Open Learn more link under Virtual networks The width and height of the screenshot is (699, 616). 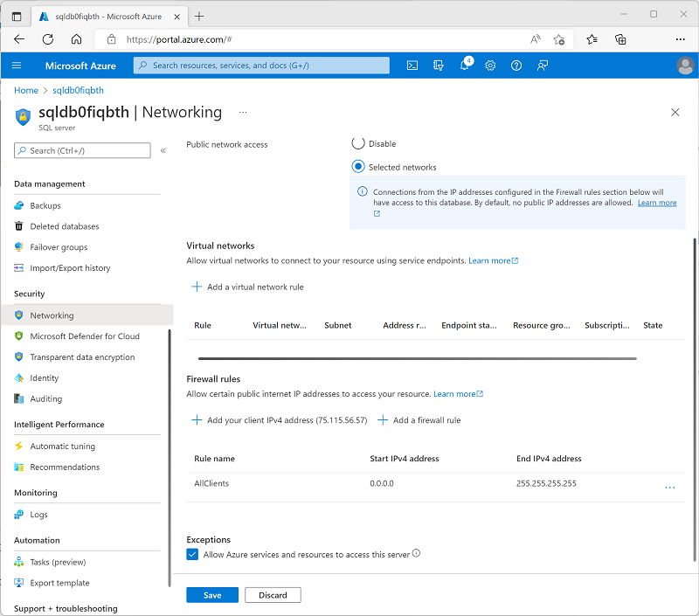[x=493, y=260]
